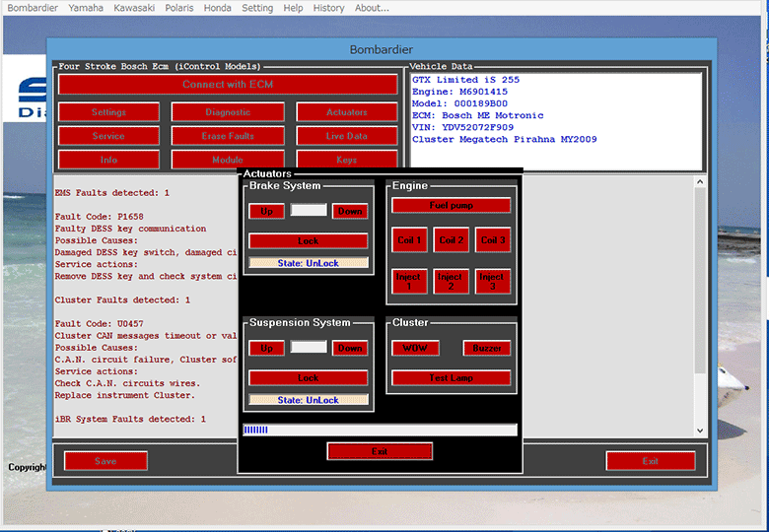Click the Brake System value field
Viewport: 769px width, 532px height.
click(x=309, y=210)
